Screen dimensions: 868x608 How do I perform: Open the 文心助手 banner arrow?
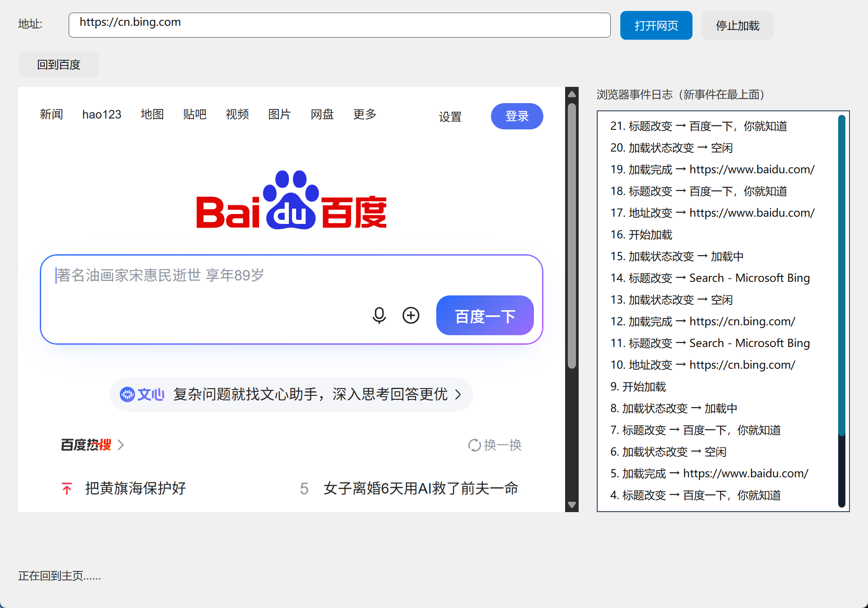point(458,394)
